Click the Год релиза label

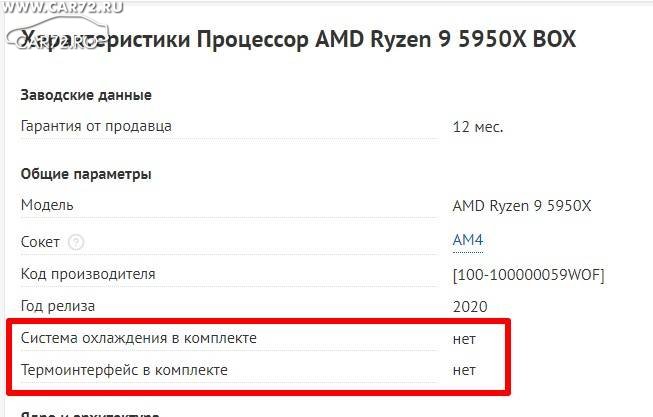pyautogui.click(x=58, y=306)
